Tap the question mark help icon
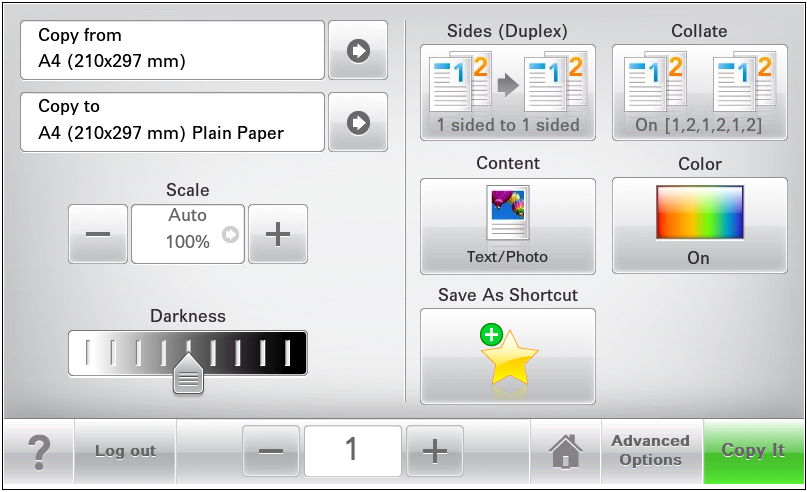 pyautogui.click(x=38, y=451)
